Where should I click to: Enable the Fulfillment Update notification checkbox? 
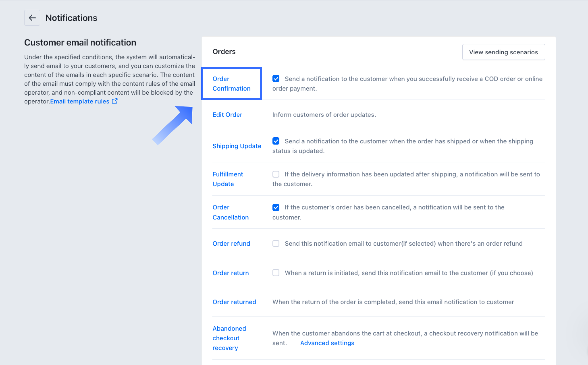tap(276, 174)
